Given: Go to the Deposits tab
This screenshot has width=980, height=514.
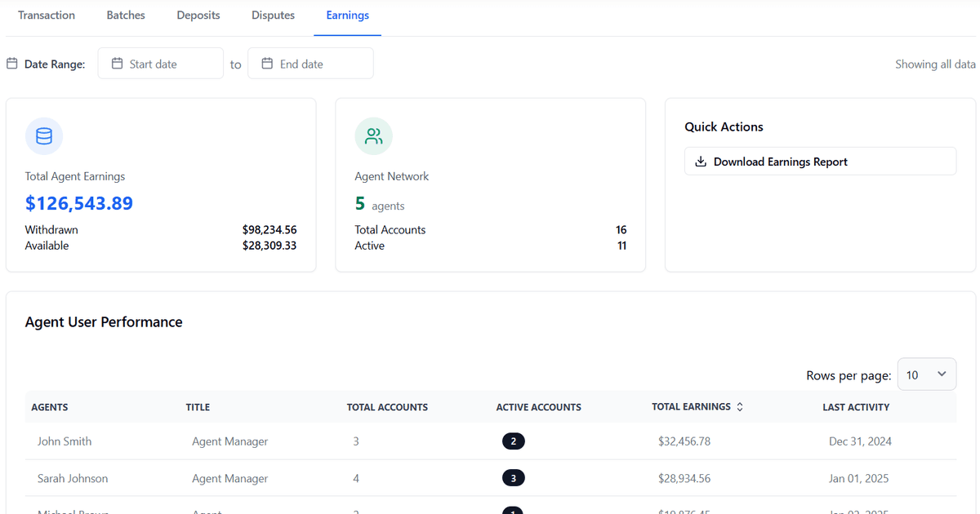Looking at the screenshot, I should click(x=198, y=16).
